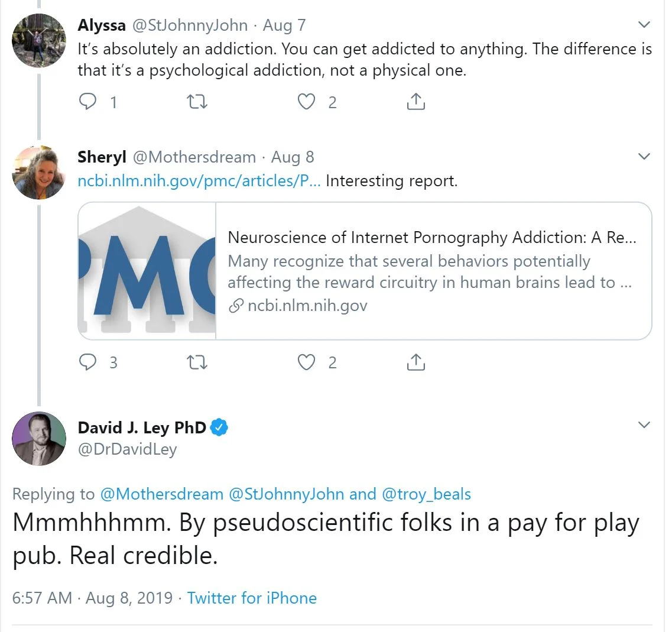This screenshot has height=632, width=672.
Task: Open options chevron on David J. Ley's tweet
Action: pyautogui.click(x=644, y=425)
